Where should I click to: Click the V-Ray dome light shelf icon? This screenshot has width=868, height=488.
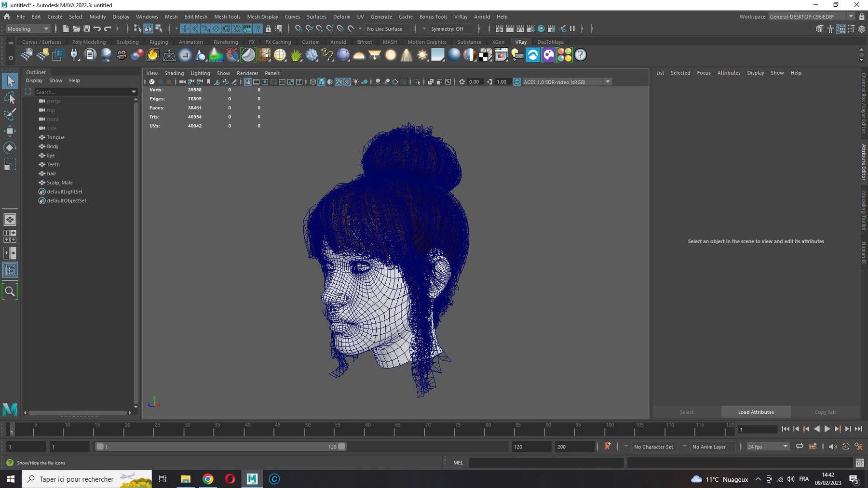tap(359, 55)
